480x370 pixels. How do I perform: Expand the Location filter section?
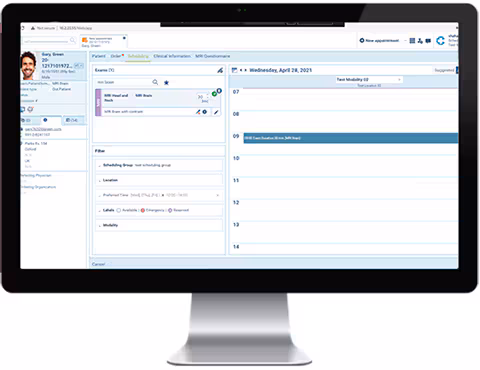click(159, 180)
